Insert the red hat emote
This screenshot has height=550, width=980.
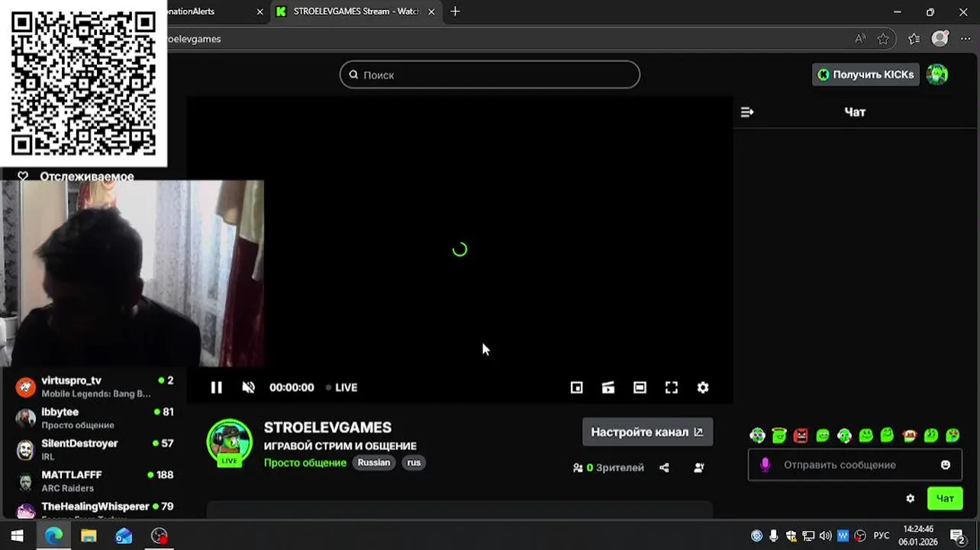909,435
